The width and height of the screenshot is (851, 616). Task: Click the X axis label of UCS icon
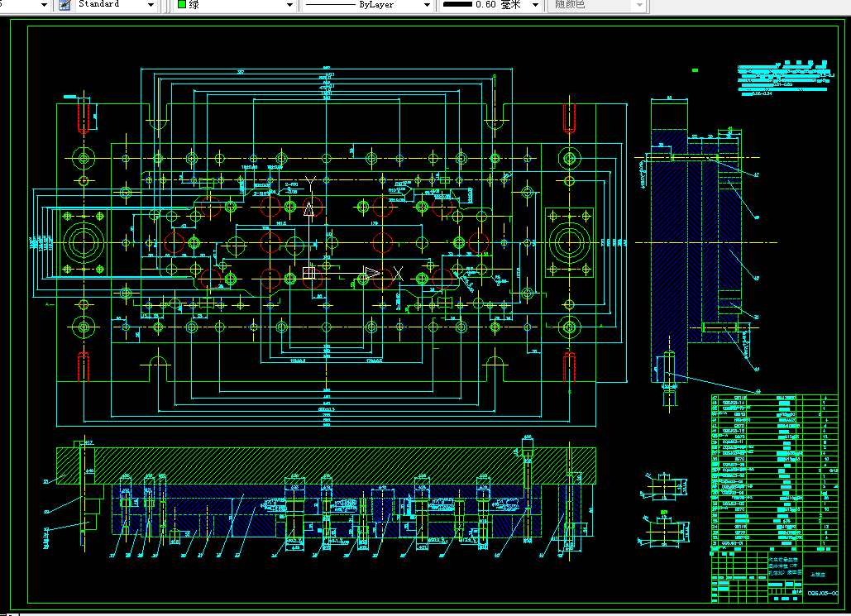pyautogui.click(x=399, y=273)
